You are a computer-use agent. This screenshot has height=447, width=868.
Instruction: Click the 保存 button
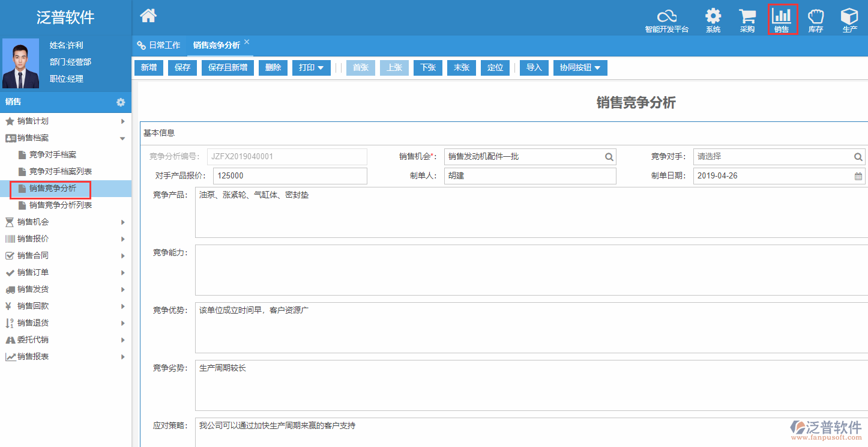tap(182, 68)
